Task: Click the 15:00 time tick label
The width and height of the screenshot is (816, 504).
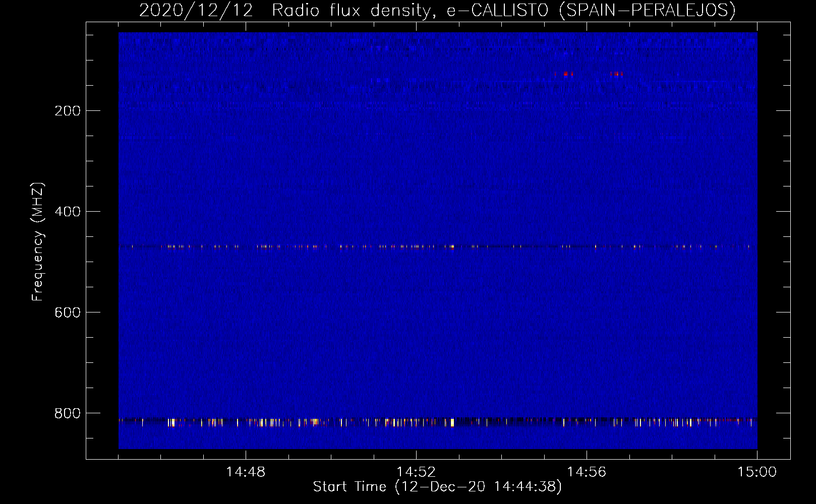Action: [757, 472]
